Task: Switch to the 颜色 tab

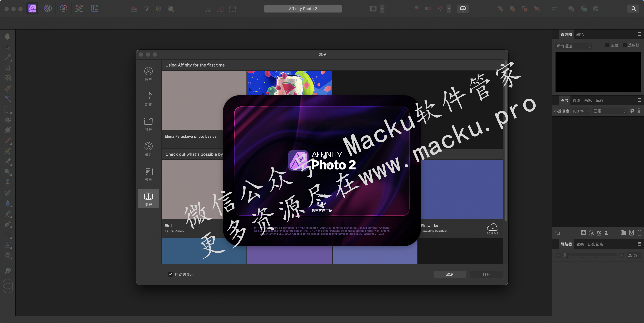Action: click(x=580, y=35)
